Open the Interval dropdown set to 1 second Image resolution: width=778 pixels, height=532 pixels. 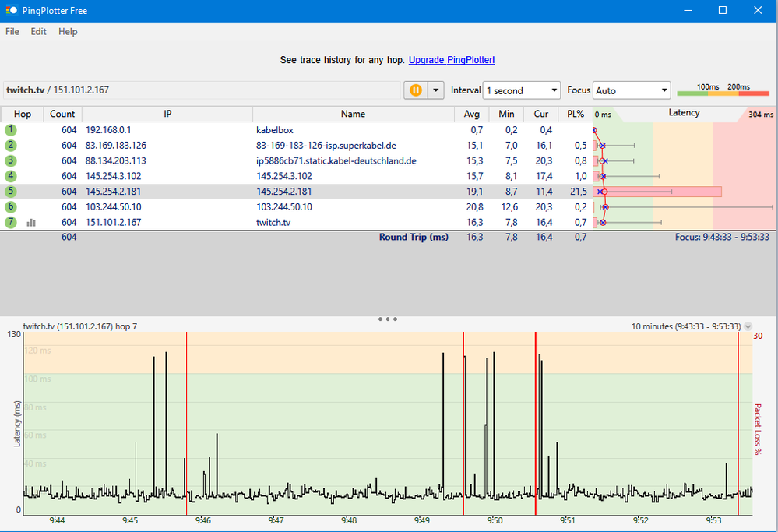coord(522,90)
